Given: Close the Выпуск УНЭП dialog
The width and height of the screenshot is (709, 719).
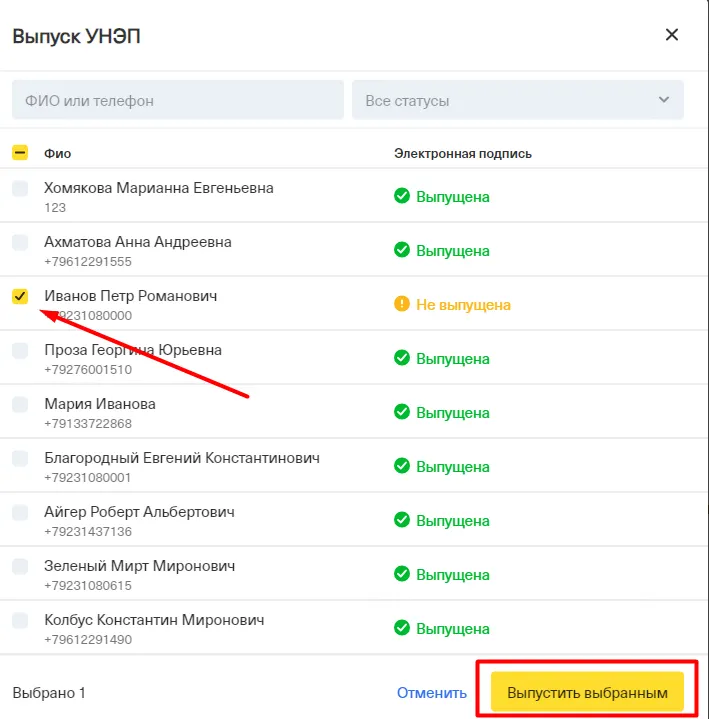Looking at the screenshot, I should (672, 35).
